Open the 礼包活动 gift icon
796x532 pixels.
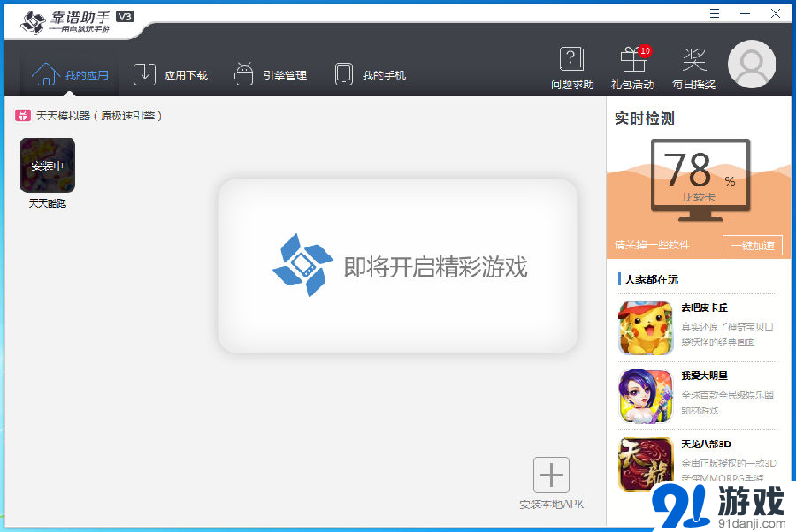(633, 59)
